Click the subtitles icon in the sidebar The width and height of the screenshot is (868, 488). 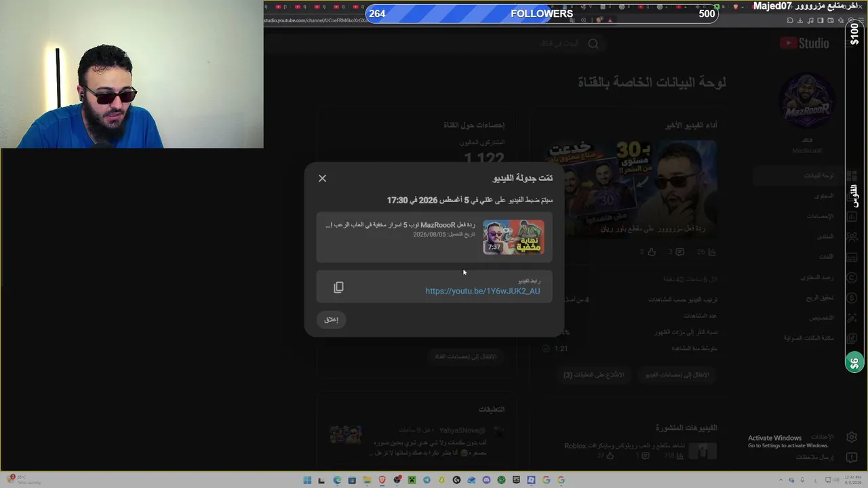coord(852,257)
